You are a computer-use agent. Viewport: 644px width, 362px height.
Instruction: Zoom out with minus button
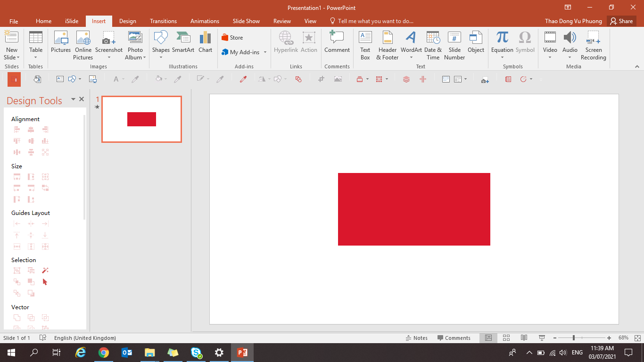(555, 338)
